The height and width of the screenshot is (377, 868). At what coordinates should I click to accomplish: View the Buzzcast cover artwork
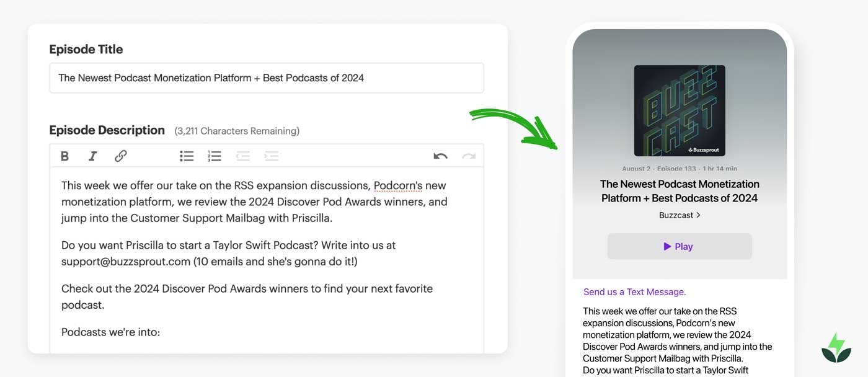coord(679,110)
